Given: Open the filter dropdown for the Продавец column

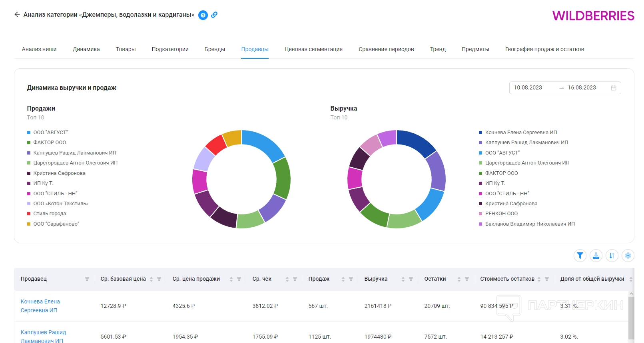Looking at the screenshot, I should pos(87,279).
